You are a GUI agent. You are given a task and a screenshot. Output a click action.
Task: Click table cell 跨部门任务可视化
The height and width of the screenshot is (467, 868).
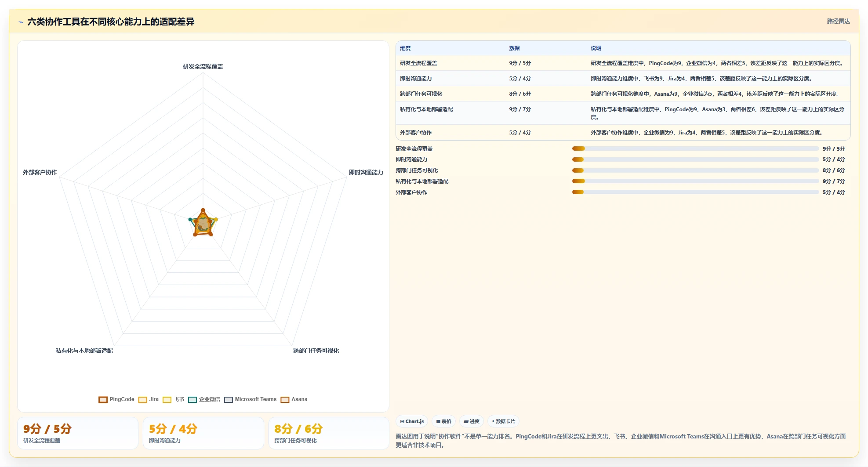click(x=421, y=94)
